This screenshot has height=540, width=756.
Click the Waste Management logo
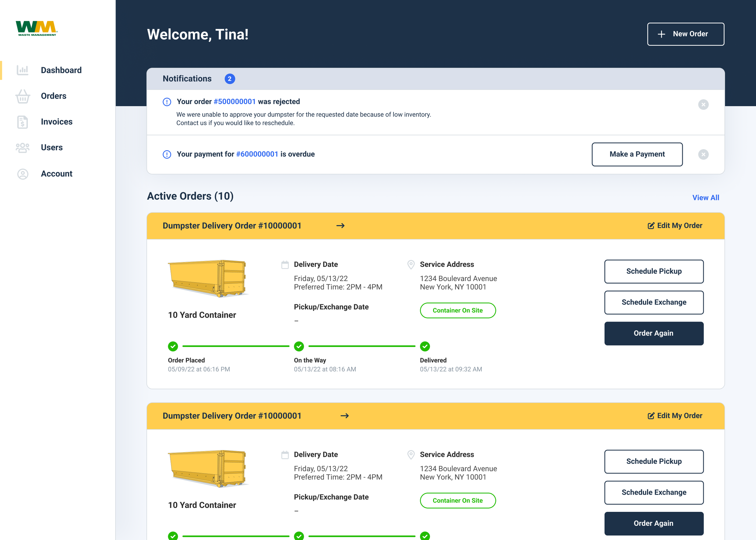pyautogui.click(x=37, y=29)
